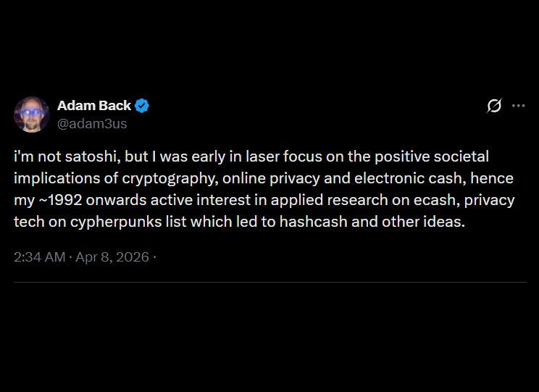The height and width of the screenshot is (392, 539).
Task: Open Adam Back's profile picture
Action: click(x=31, y=114)
